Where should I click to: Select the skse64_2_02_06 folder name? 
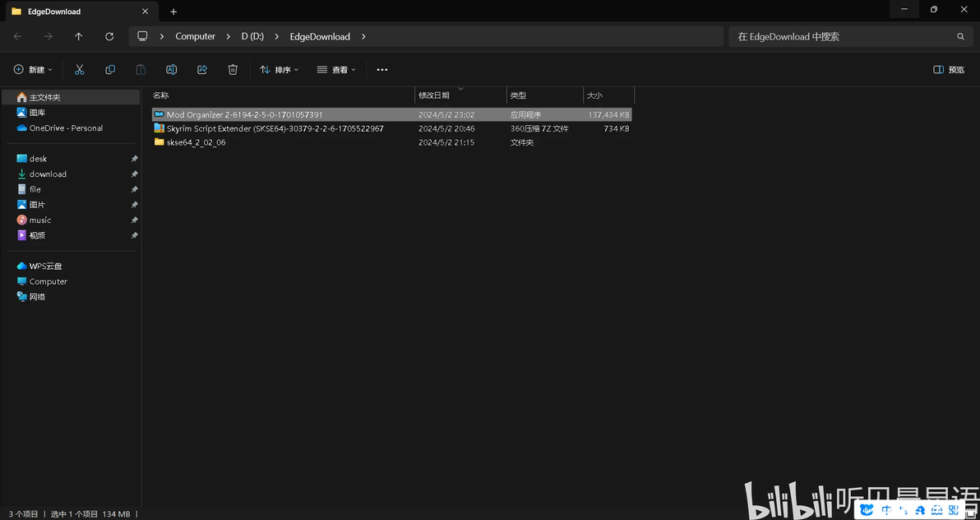[196, 142]
